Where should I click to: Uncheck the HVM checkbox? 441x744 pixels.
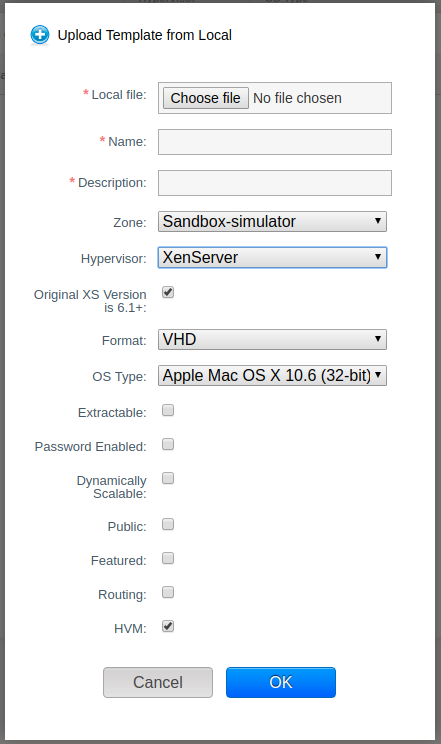tap(168, 626)
